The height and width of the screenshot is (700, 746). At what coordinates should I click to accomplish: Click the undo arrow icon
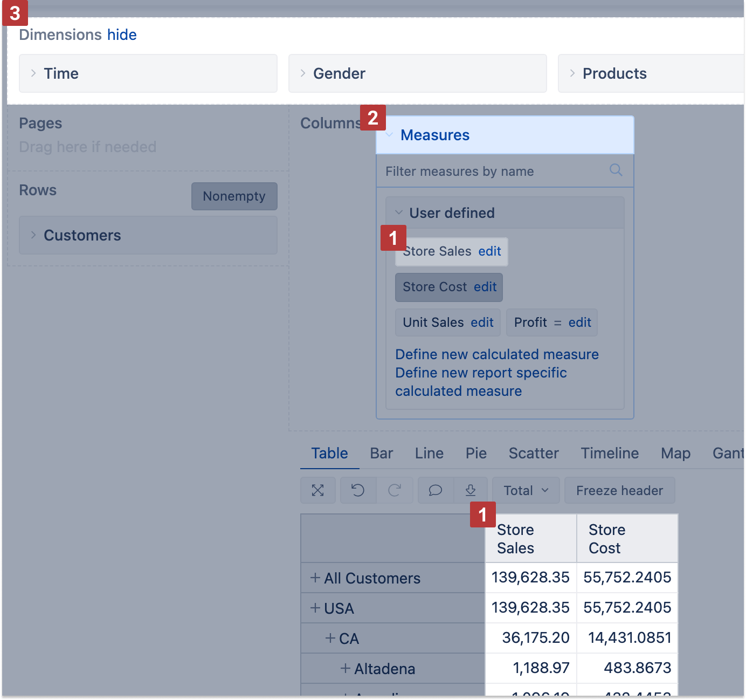pos(358,490)
